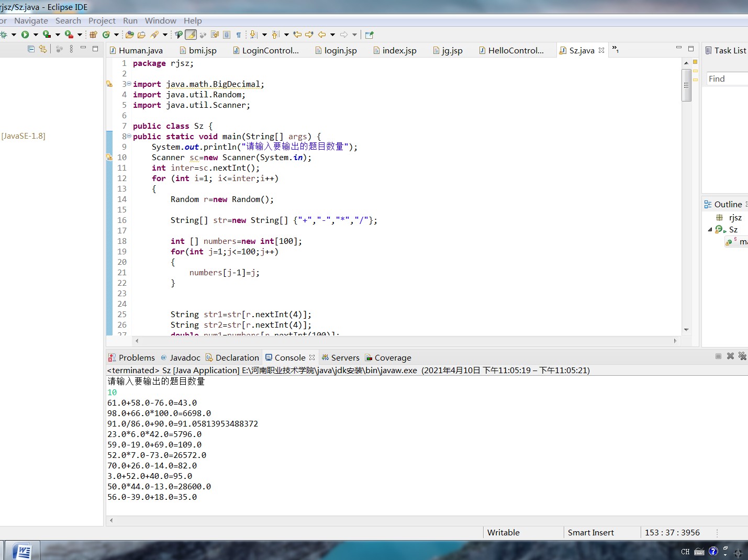748x560 pixels.
Task: Click the New Java Package toolbar icon
Action: [x=93, y=35]
